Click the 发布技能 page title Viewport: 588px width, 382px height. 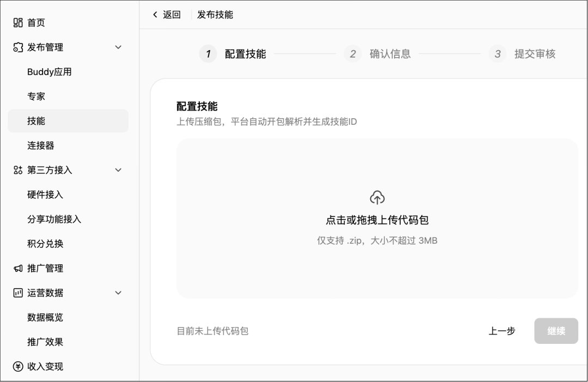[215, 15]
